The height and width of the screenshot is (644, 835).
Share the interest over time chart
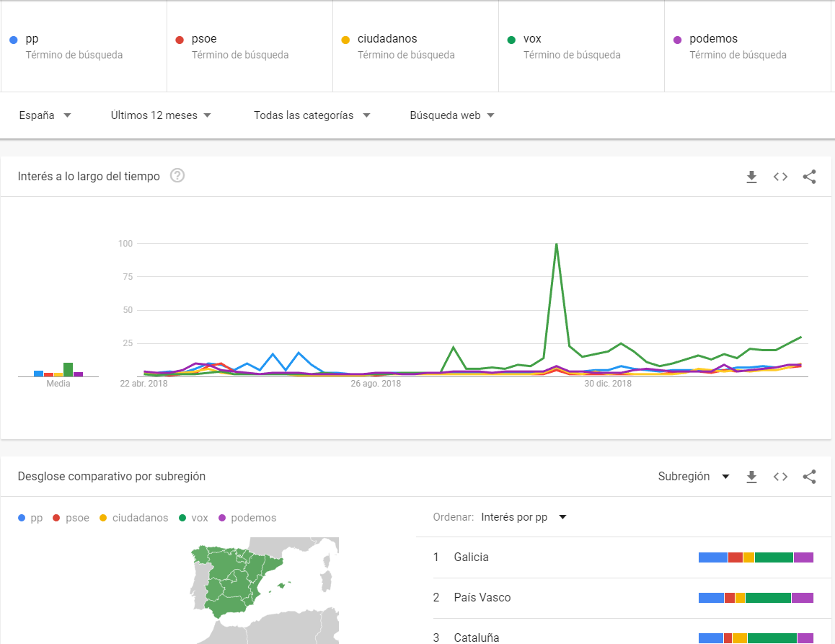tap(809, 176)
